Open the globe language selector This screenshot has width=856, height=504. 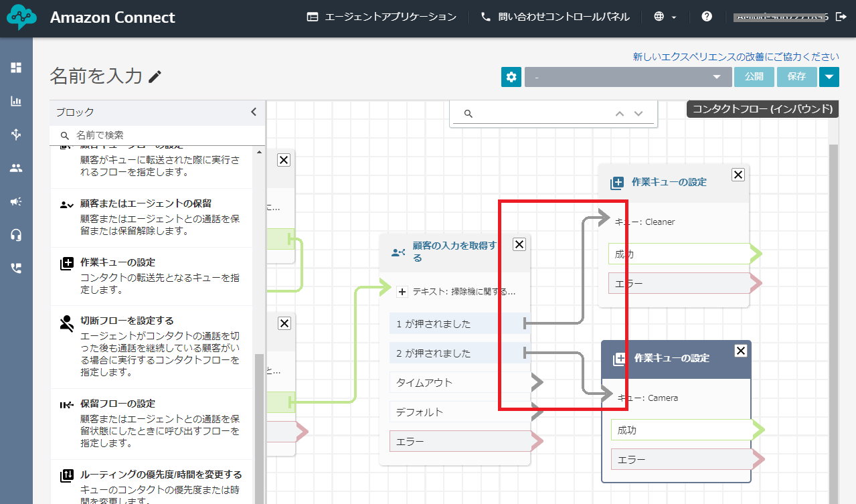click(665, 17)
